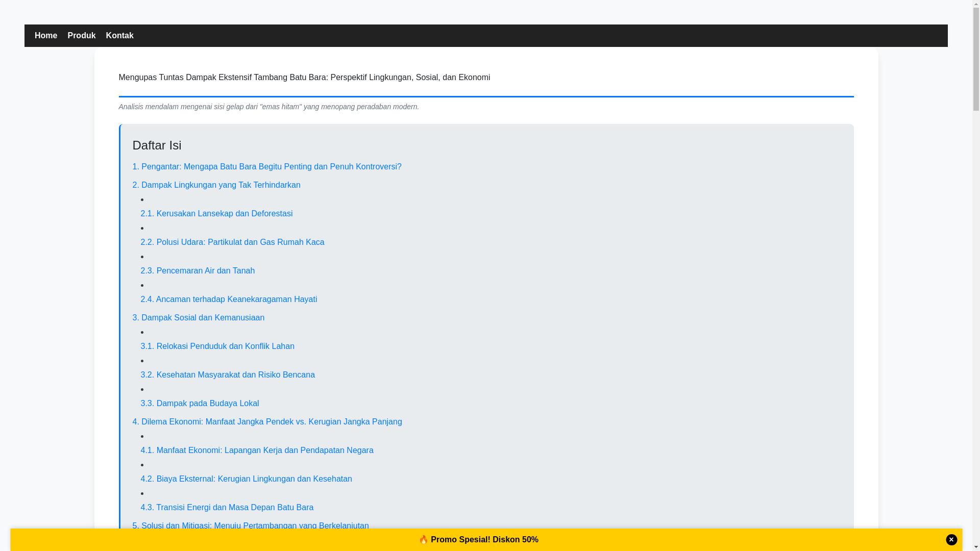Close the promo banner with X icon
The height and width of the screenshot is (551, 980).
coord(951,540)
